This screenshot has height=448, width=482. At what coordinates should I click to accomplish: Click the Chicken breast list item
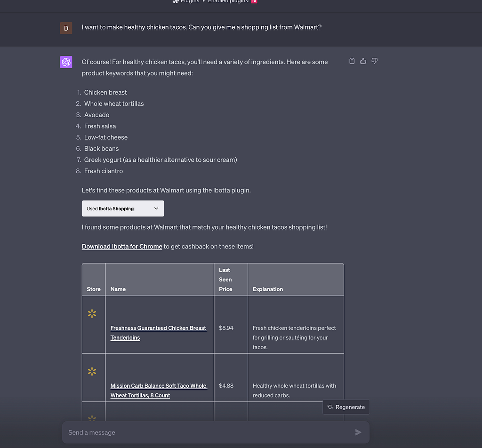point(105,93)
